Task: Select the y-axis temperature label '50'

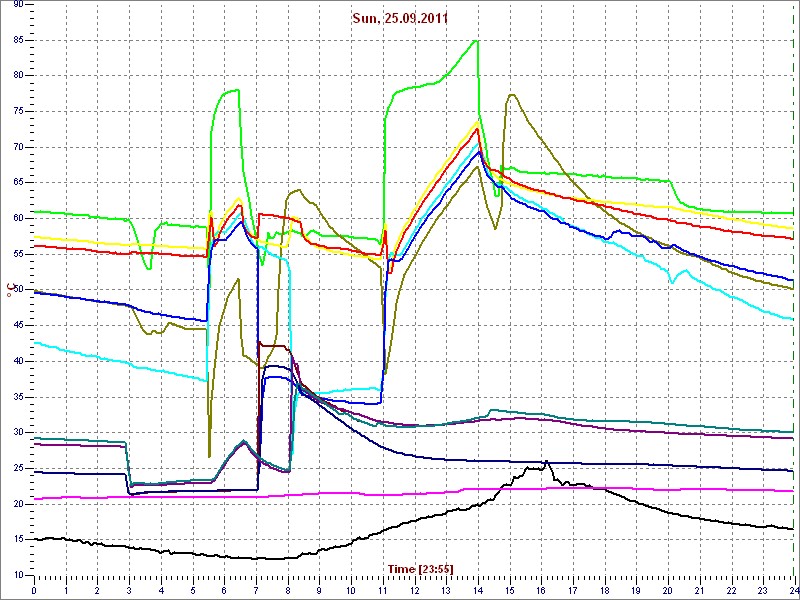Action: tap(17, 290)
